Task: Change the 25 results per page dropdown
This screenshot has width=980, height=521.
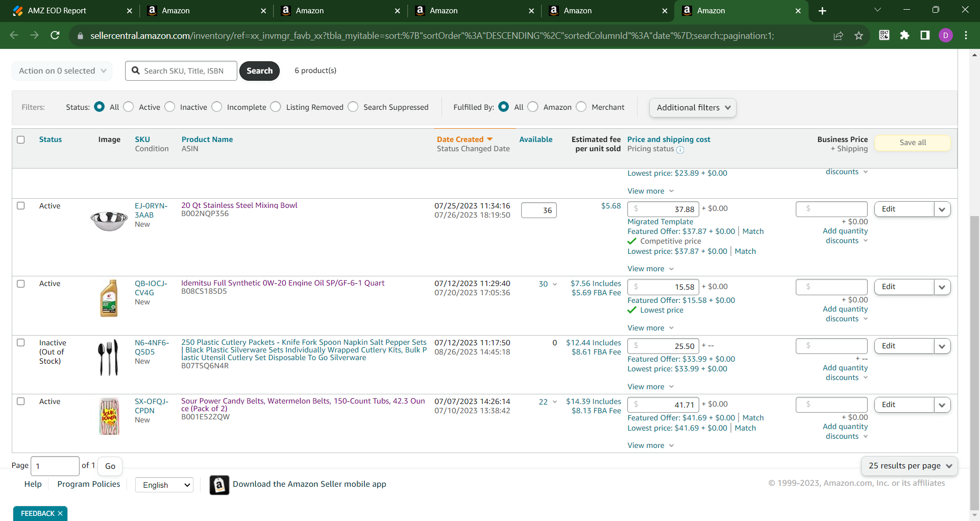Action: click(909, 466)
